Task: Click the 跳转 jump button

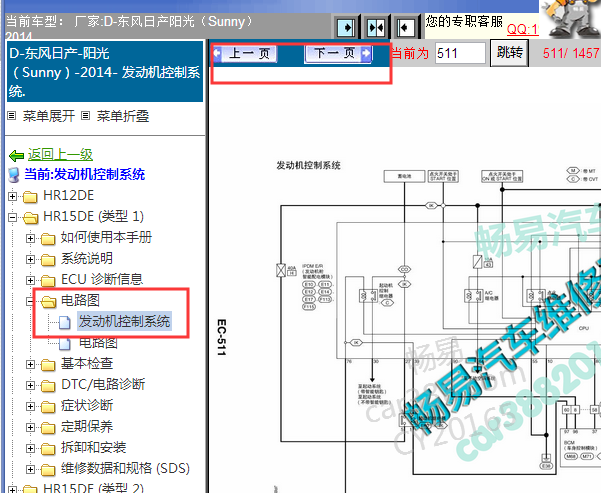Action: [x=509, y=53]
